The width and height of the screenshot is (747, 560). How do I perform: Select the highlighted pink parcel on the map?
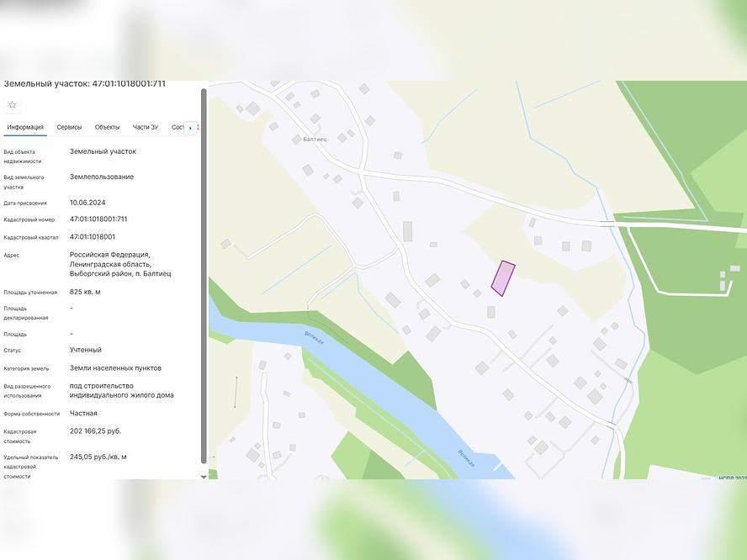pos(503,278)
